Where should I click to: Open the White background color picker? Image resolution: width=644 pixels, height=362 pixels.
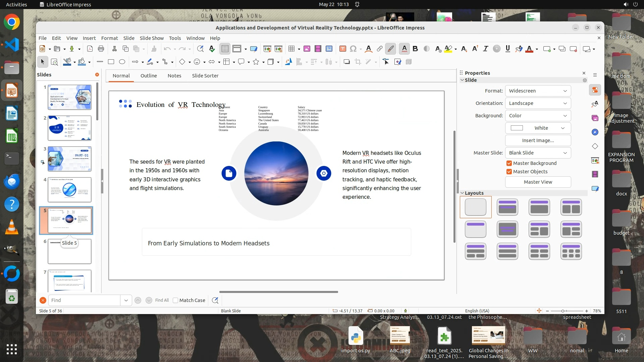[538, 128]
